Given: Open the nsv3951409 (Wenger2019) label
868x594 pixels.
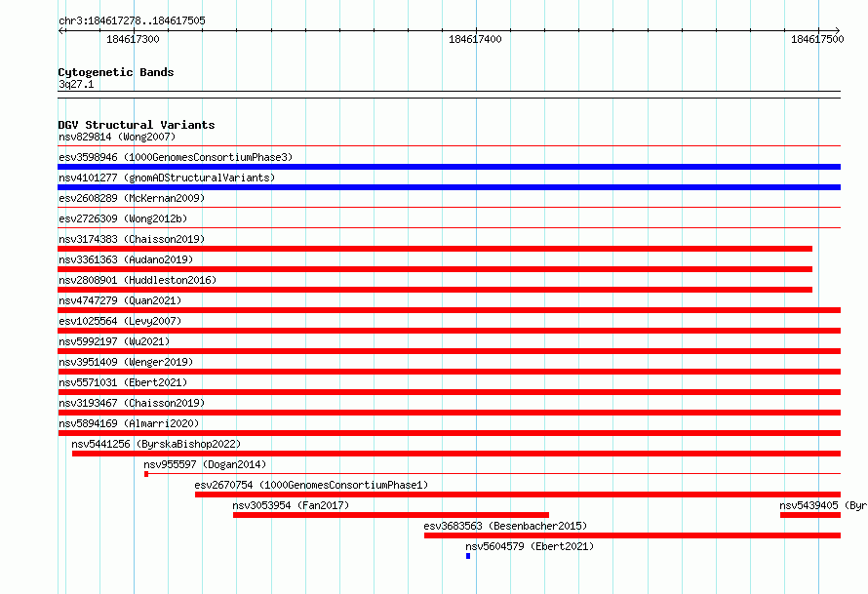Looking at the screenshot, I should [x=126, y=362].
